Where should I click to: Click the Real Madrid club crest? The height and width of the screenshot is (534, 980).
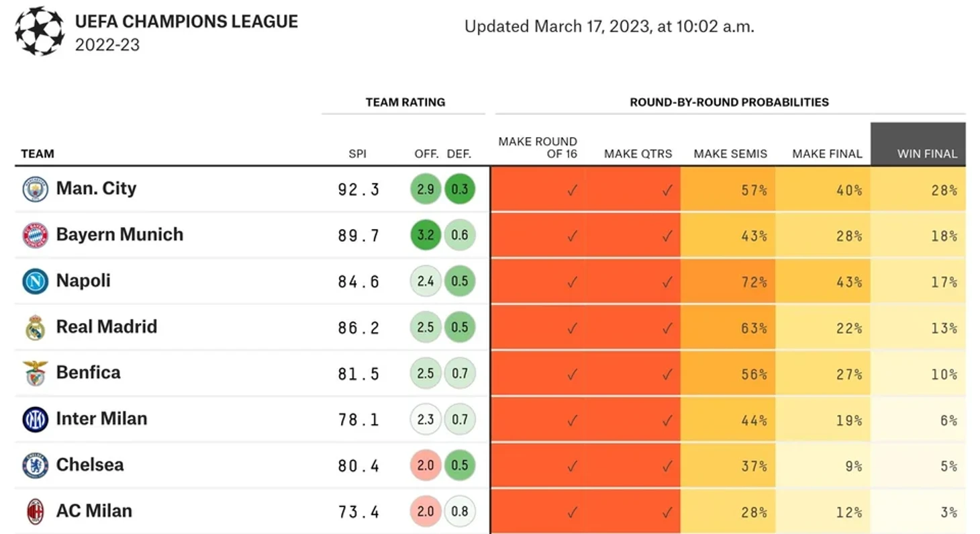click(35, 328)
